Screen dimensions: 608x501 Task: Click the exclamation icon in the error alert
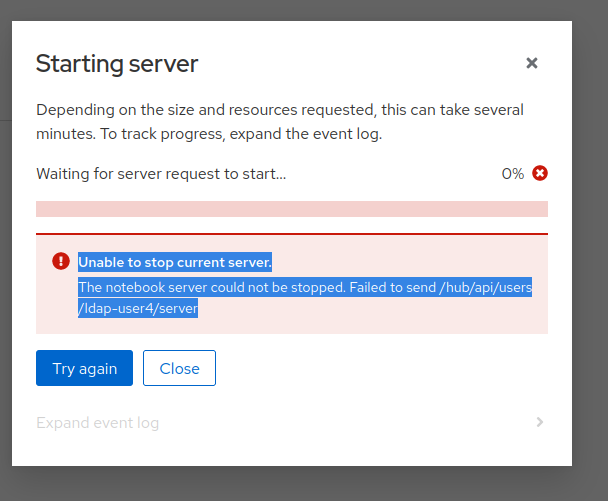[x=61, y=262]
